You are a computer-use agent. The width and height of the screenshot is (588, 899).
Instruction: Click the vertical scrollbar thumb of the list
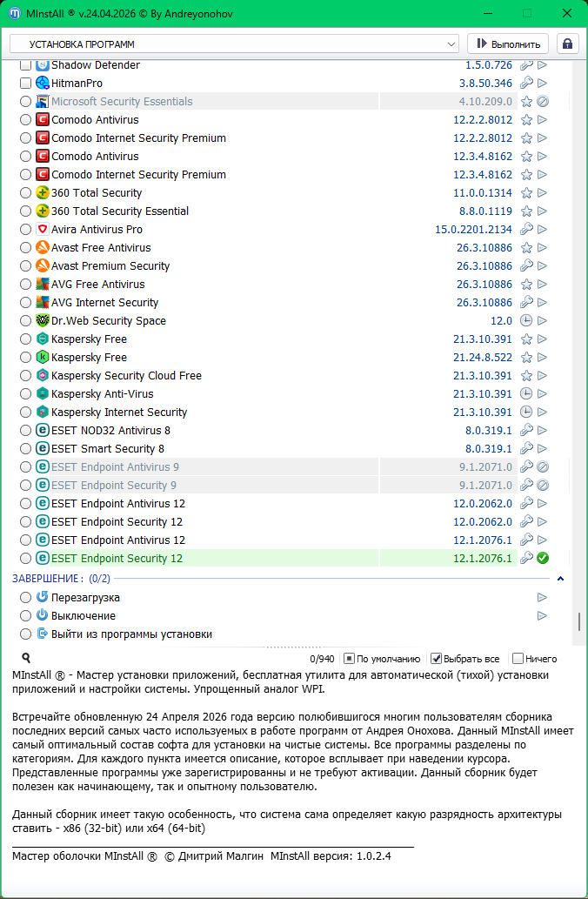tap(579, 621)
